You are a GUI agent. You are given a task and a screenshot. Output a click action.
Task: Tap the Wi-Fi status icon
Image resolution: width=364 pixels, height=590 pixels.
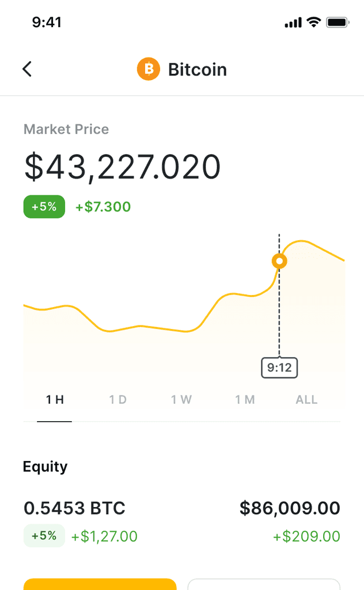click(314, 22)
